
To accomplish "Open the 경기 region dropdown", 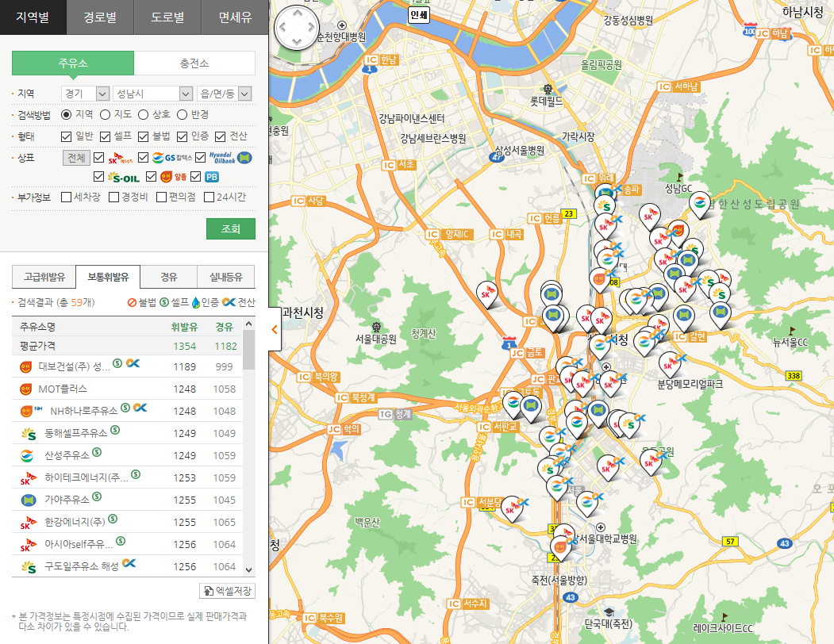I will 86,94.
